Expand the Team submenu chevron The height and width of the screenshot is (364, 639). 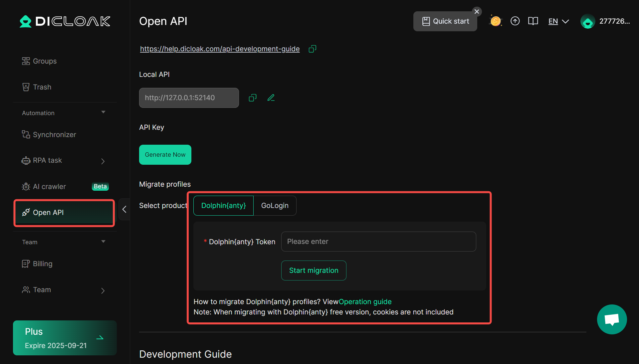tap(103, 291)
